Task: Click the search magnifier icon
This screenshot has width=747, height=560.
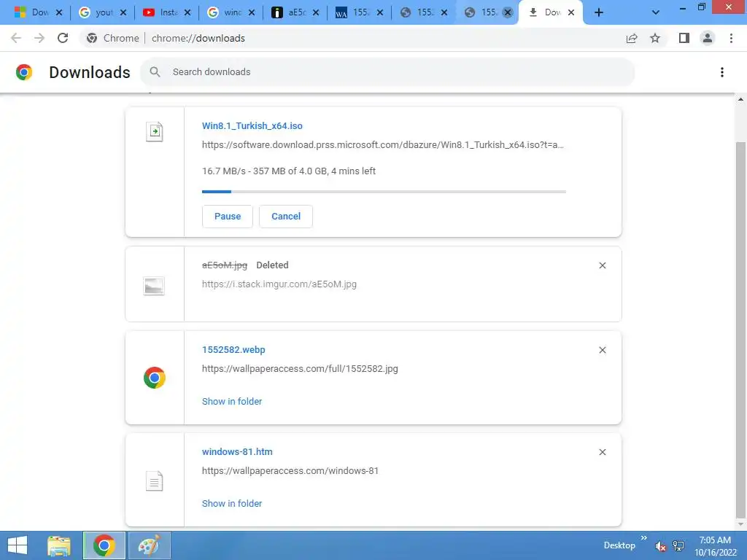Action: coord(155,72)
